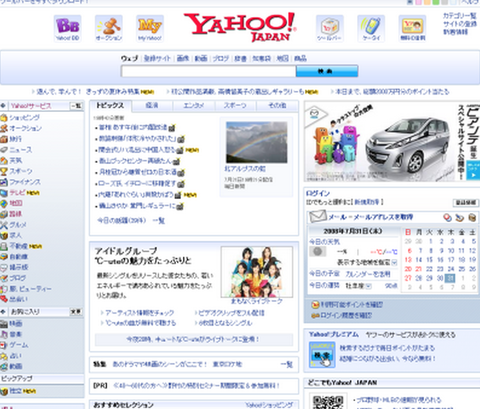
Task: Open 自動車 car icon in sidebar
Action: click(4, 257)
